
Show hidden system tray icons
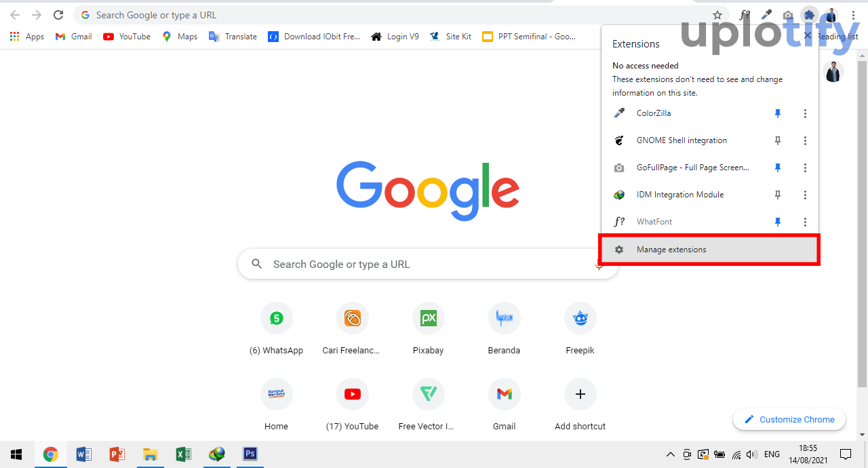tap(671, 454)
